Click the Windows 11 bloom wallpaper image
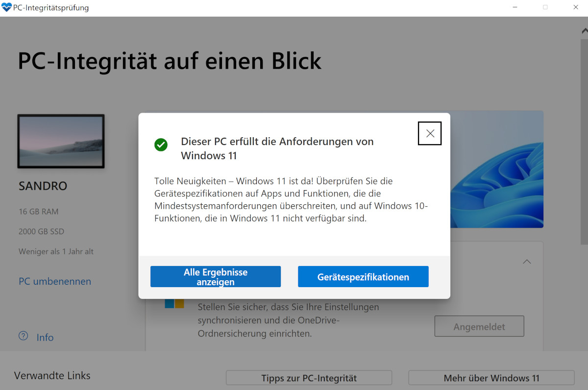Viewport: 588px width, 390px height. [497, 169]
